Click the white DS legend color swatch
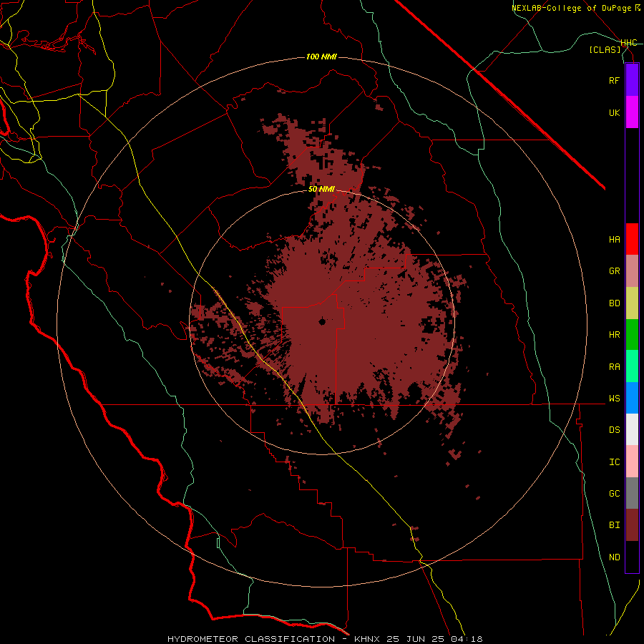The height and width of the screenshot is (644, 644). tap(632, 429)
